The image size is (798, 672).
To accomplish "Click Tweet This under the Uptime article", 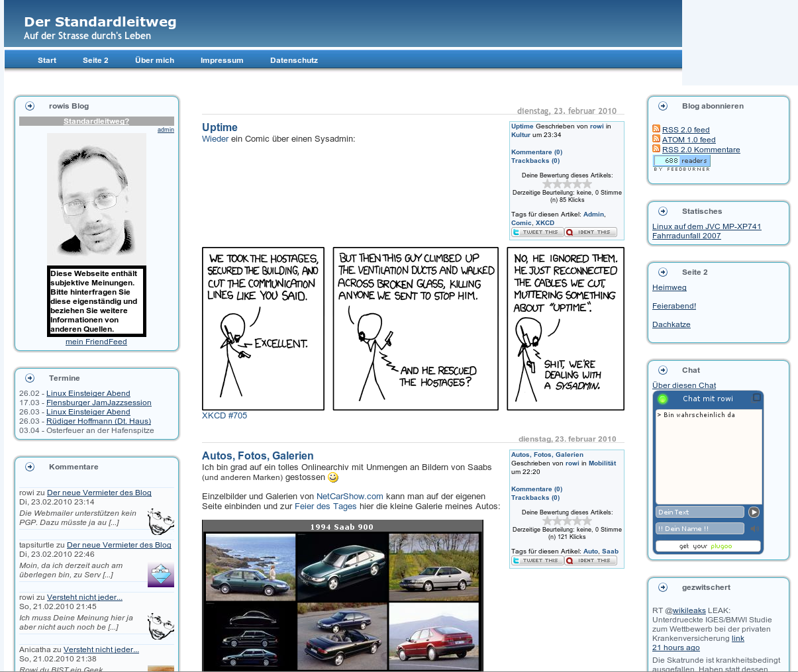I will 537,232.
